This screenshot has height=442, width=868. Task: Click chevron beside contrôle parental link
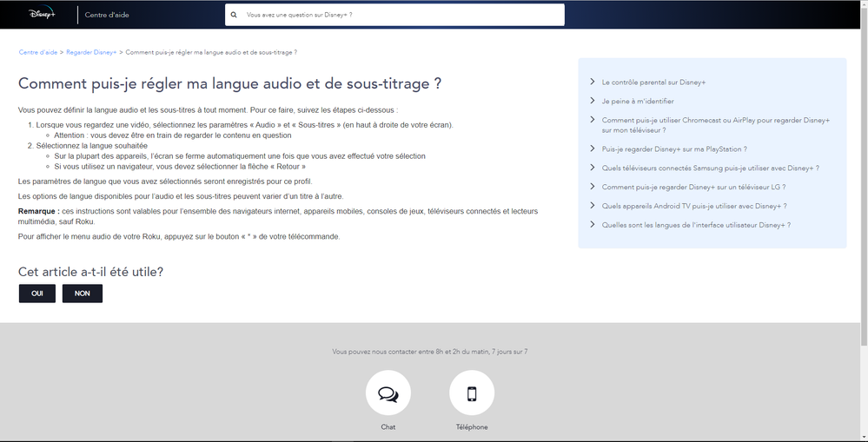click(x=592, y=82)
